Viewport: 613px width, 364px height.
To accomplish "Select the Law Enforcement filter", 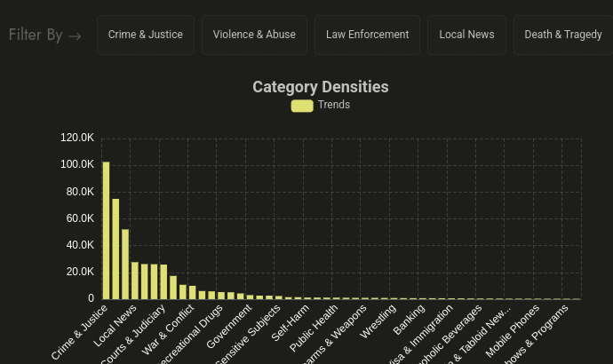I will (x=367, y=35).
